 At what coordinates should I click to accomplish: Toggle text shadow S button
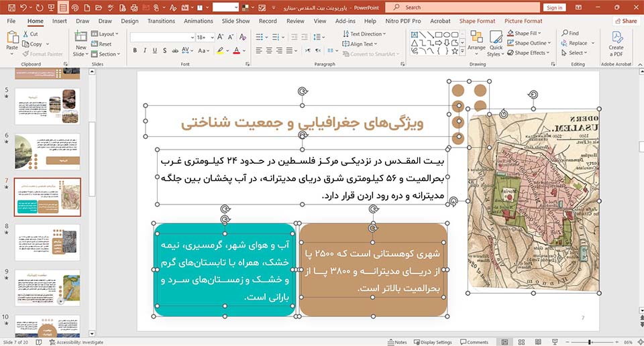165,50
